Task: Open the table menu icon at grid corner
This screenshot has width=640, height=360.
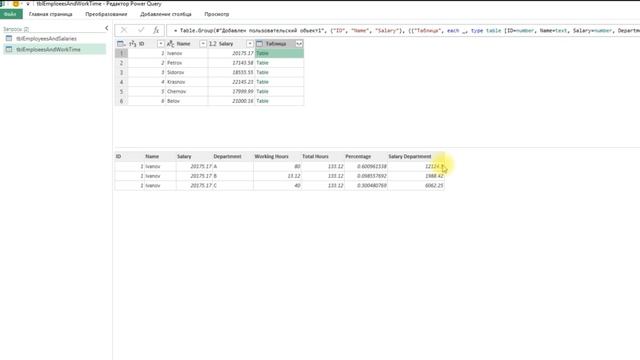Action: tap(121, 44)
